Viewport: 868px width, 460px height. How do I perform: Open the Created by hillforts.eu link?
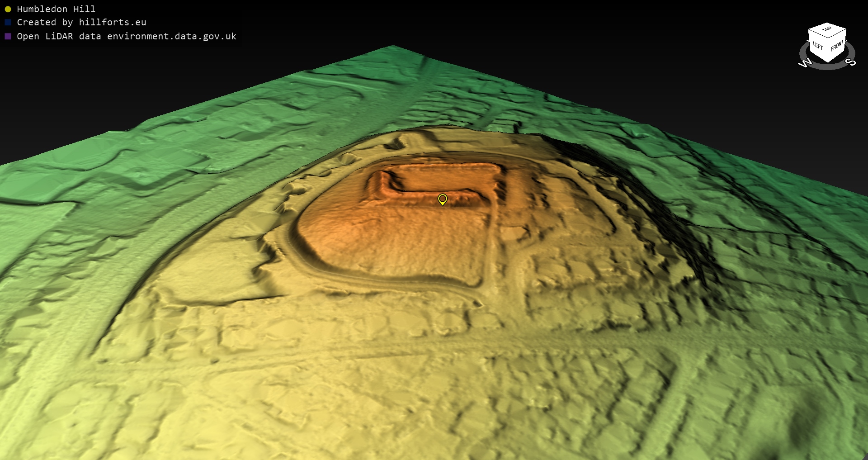[81, 22]
